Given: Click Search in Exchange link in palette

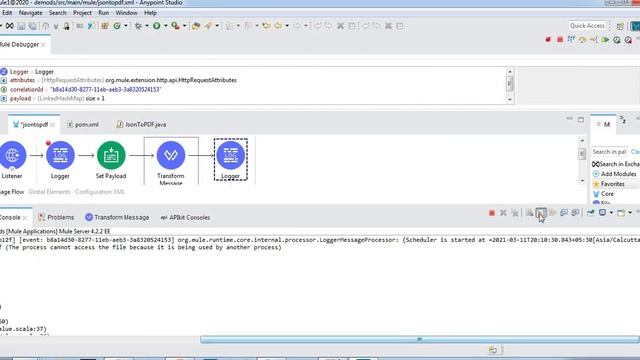Looking at the screenshot, I should pos(616,164).
